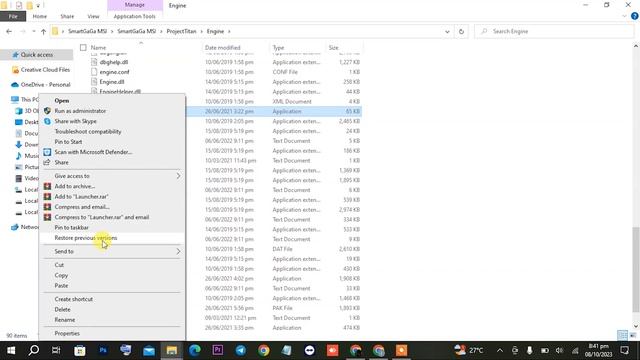Click the Share icon in context menu
Screen dimensions: 640x360
(x=47, y=162)
